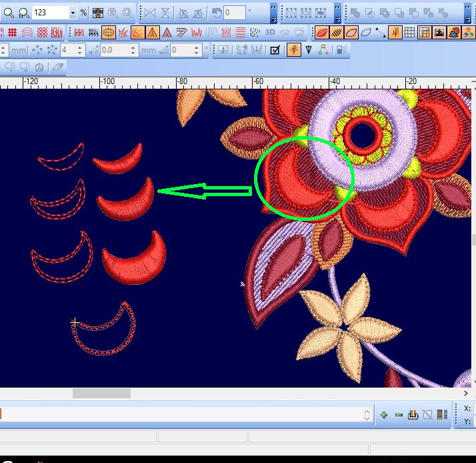The image size is (476, 463).
Task: Select the eraser tool icon
Action: coord(57,67)
